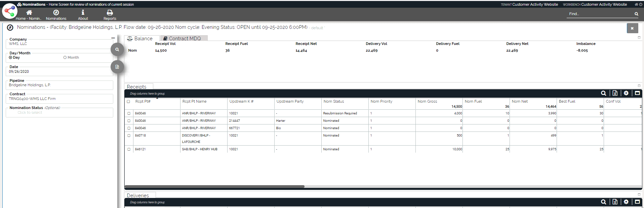Click the round export button beside Date
Screen dimensions: 644x208
click(x=117, y=67)
